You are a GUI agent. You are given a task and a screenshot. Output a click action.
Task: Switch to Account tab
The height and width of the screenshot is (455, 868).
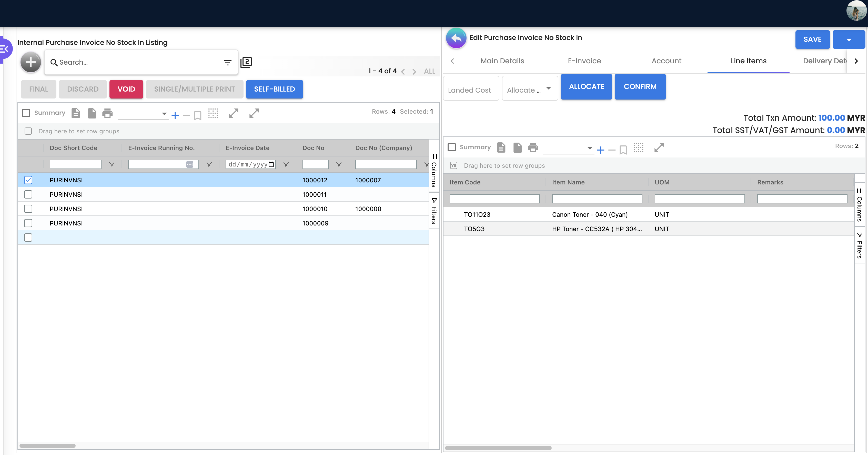[666, 61]
